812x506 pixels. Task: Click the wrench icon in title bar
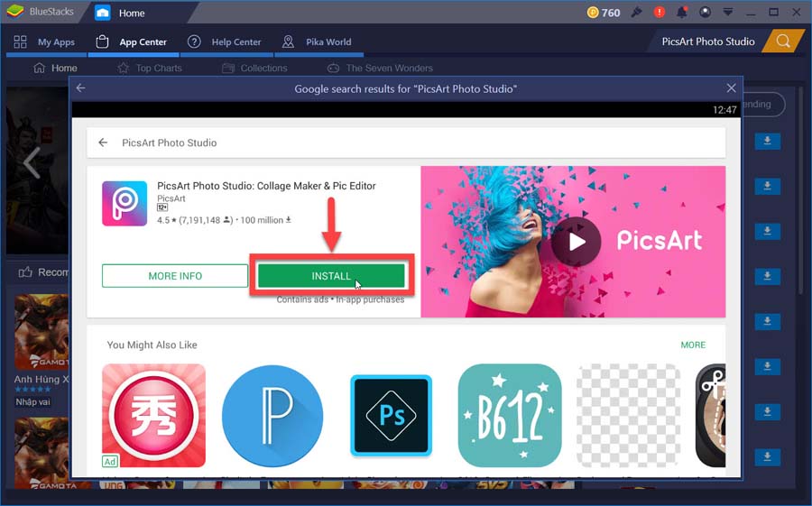[x=636, y=12]
